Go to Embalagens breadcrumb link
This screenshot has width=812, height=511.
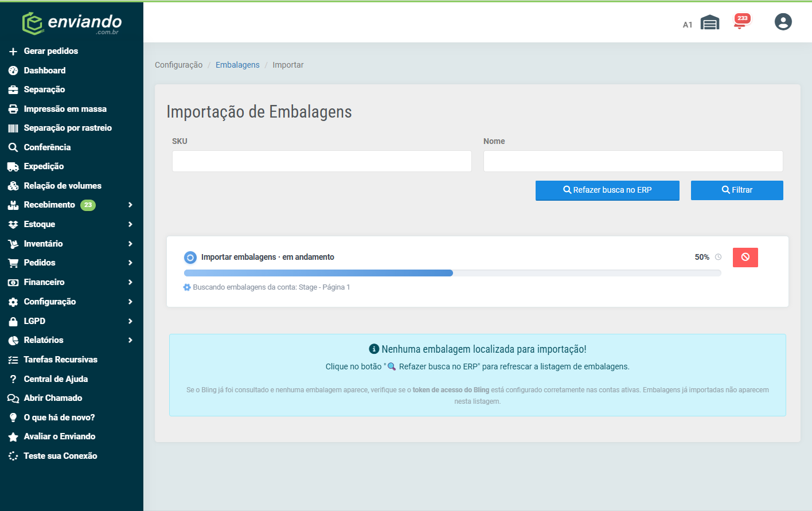pyautogui.click(x=237, y=65)
